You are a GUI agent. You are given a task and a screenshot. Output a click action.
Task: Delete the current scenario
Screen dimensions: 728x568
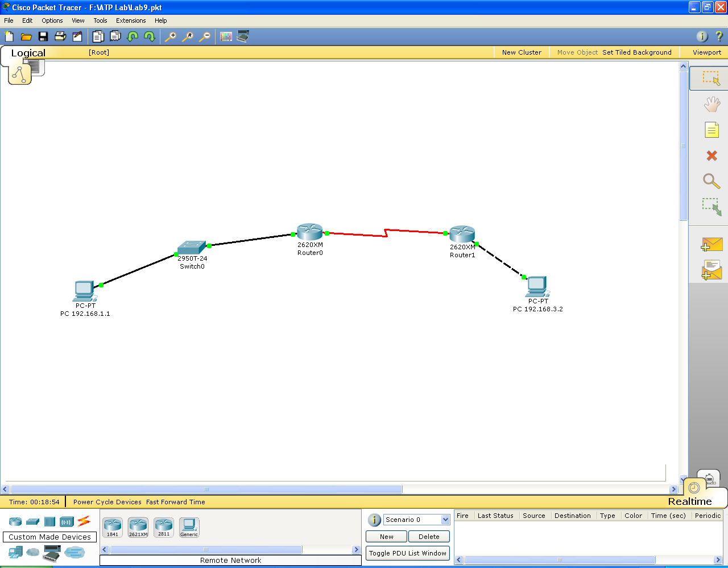click(429, 537)
